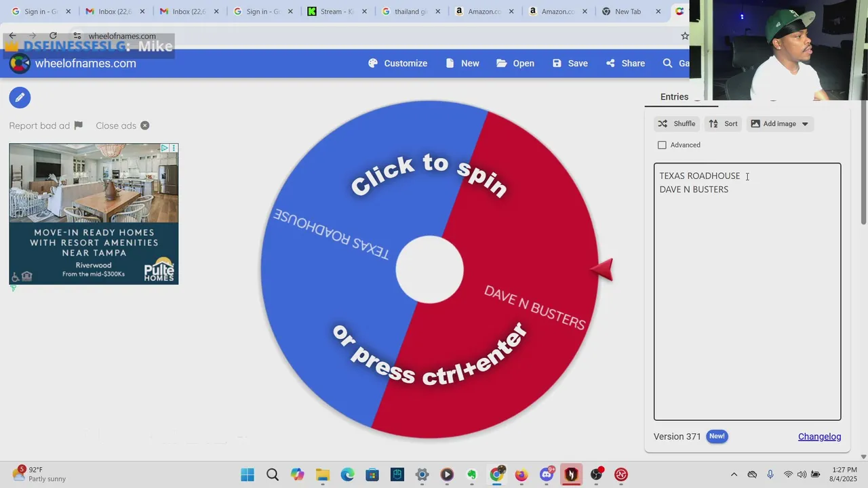Viewport: 868px width, 488px height.
Task: Save the current wheel
Action: [570, 63]
